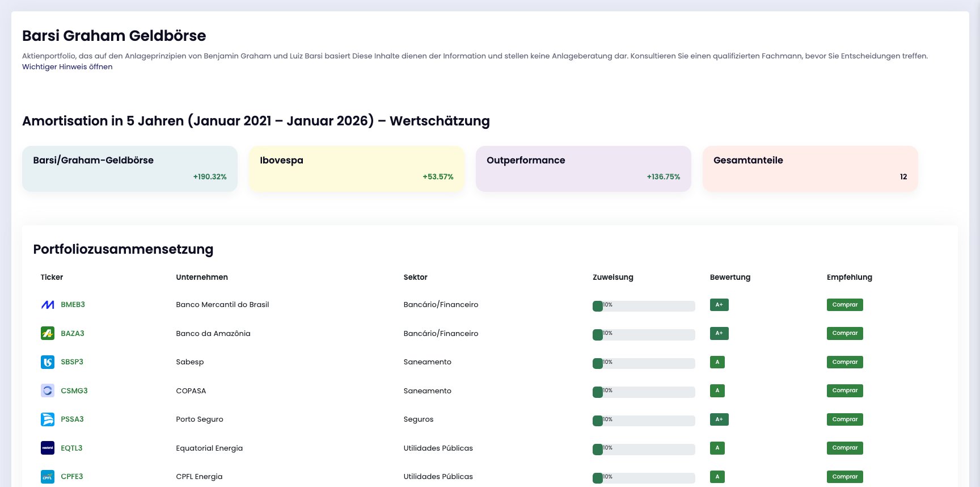Click the A+ rating badge for BAZA3
Viewport: 980px width, 487px height.
[x=719, y=333]
